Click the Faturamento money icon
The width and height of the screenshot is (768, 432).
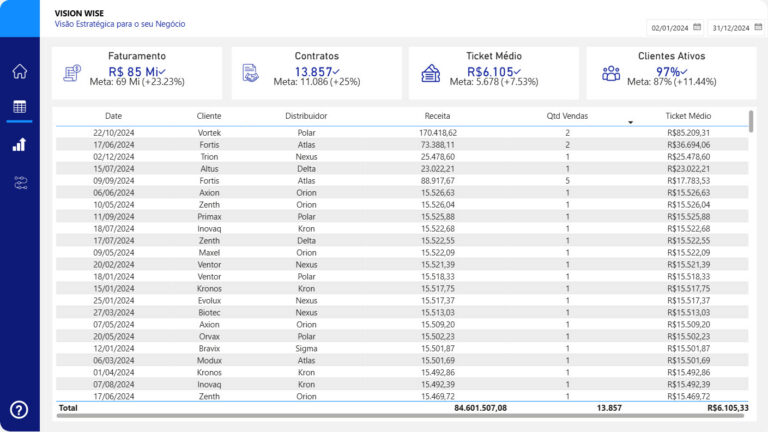pos(72,73)
